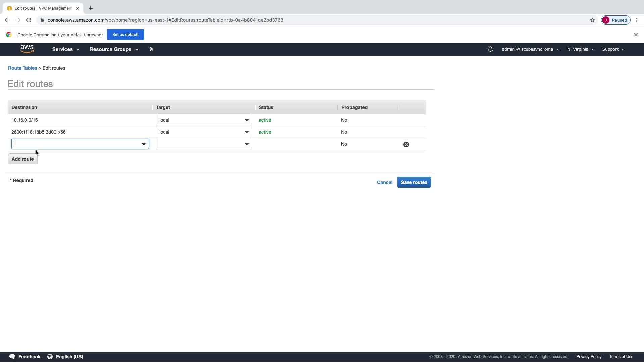Open the N. Virginia region selector
Image resolution: width=644 pixels, height=362 pixels.
coord(580,49)
